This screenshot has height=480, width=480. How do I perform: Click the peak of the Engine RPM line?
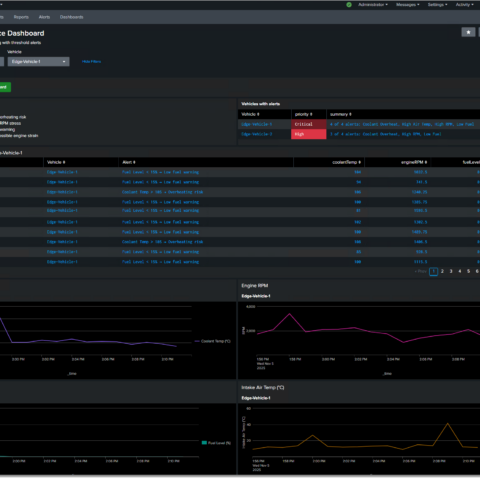coord(289,314)
